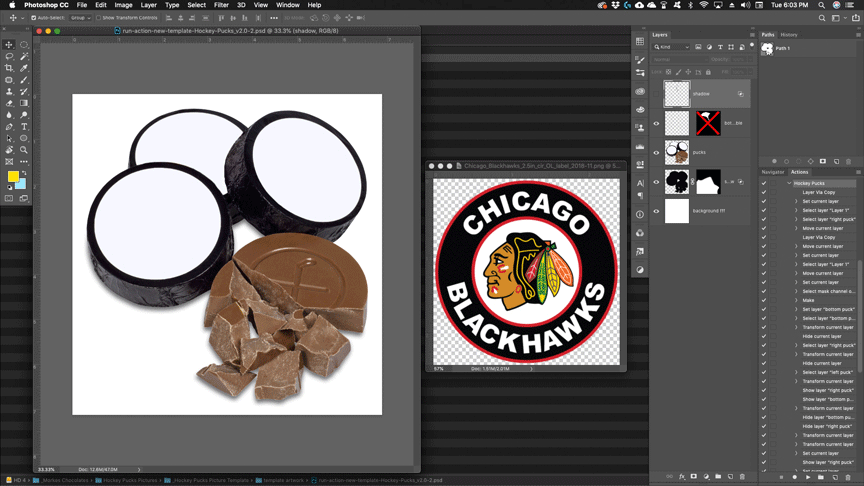Switch to the History tab
Screen dimensions: 864x486
pyautogui.click(x=789, y=35)
